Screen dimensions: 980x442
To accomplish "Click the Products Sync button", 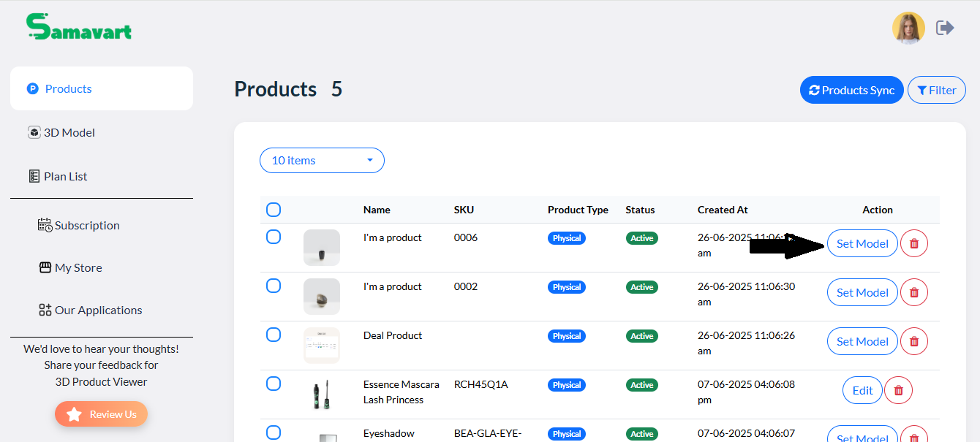I will (852, 91).
